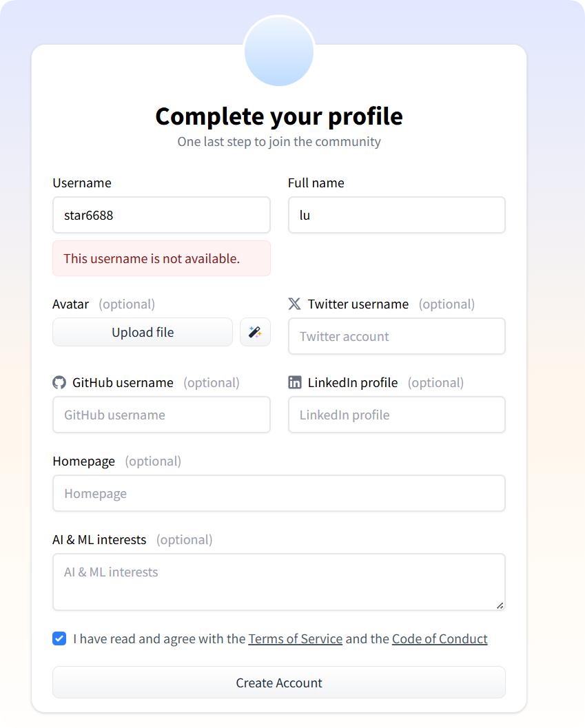Screen dimensions: 585x728
Task: Click the LinkedIn logo icon
Action: pos(295,382)
